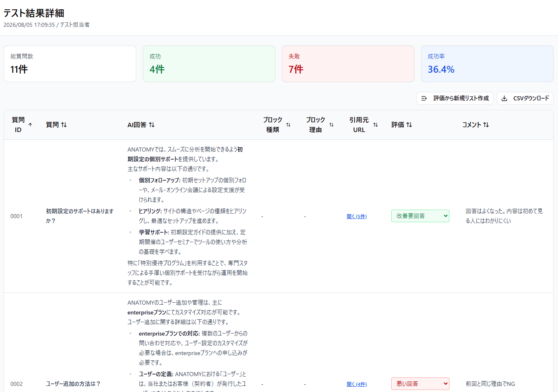The height and width of the screenshot is (392, 558).
Task: Click the 成功率 36.4% summary card
Action: [x=487, y=64]
